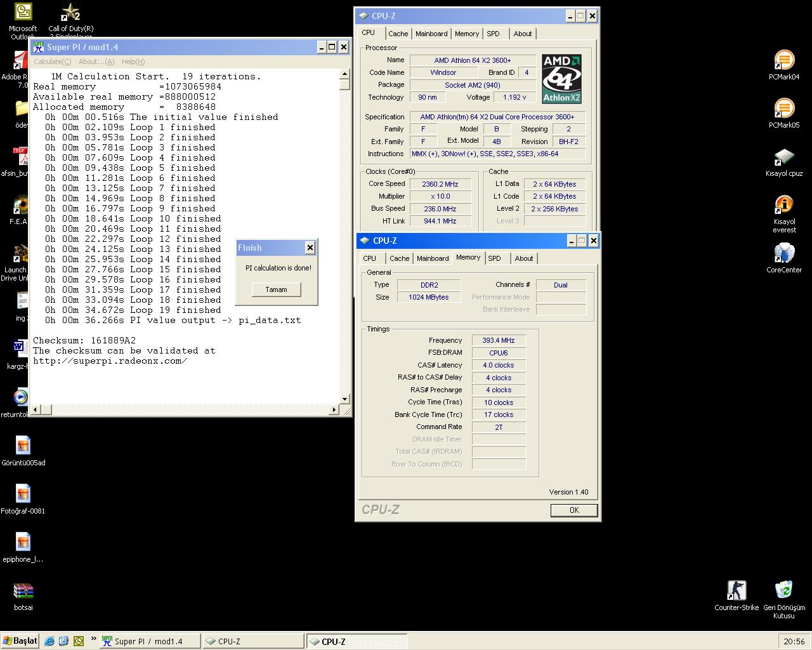The height and width of the screenshot is (650, 812).
Task: Click Internet Explorer quick launch icon
Action: [49, 641]
